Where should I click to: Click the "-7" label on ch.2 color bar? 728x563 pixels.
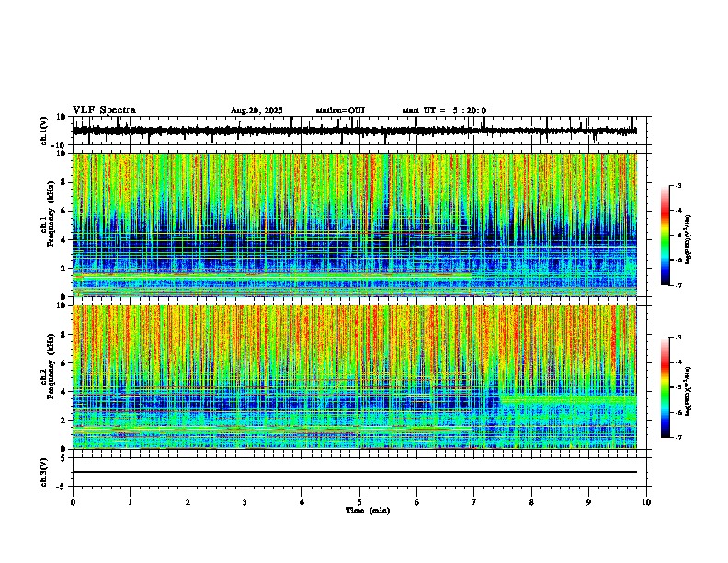[x=678, y=437]
